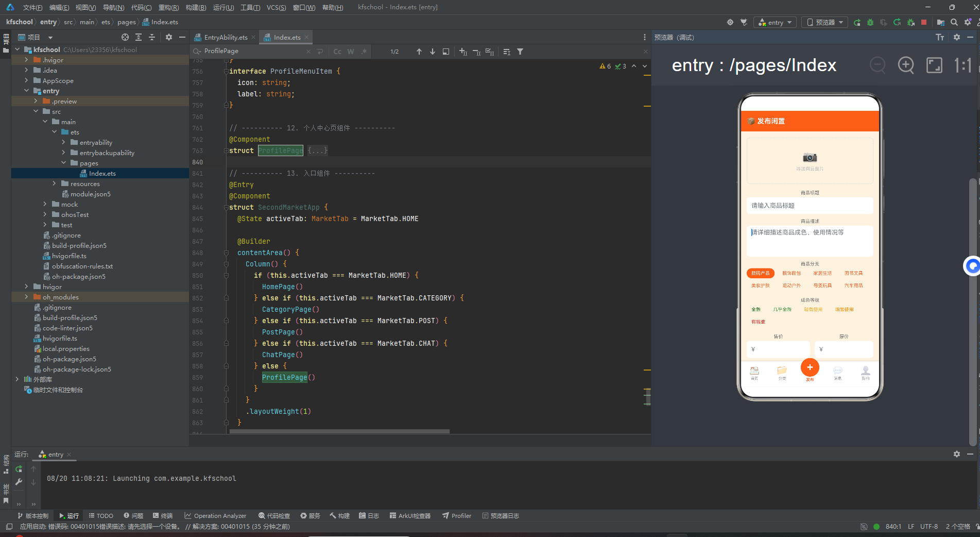Open IDE settings gear in the top toolbar
980x537 pixels.
(x=968, y=22)
